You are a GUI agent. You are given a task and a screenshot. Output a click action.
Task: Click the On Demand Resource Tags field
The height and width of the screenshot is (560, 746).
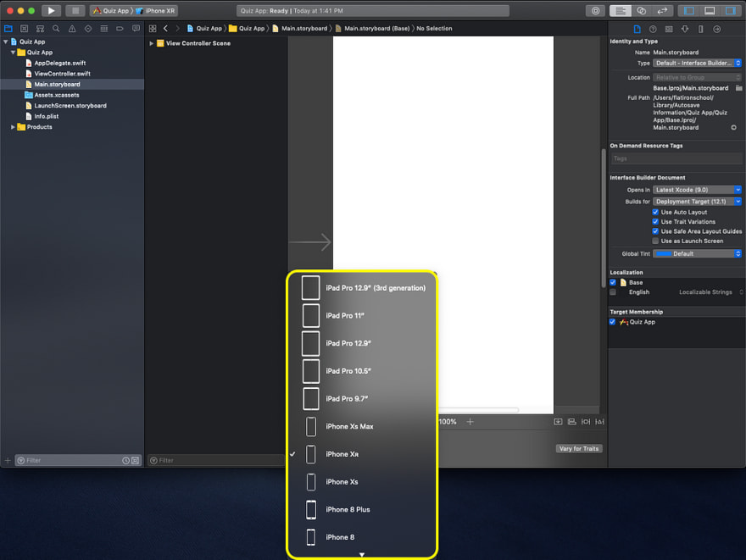pyautogui.click(x=676, y=158)
